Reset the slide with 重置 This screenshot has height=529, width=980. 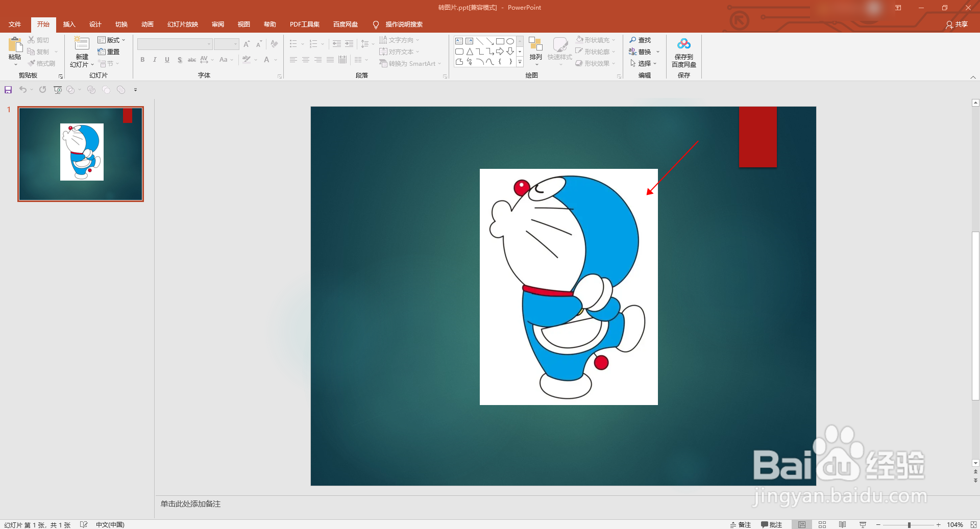point(109,52)
